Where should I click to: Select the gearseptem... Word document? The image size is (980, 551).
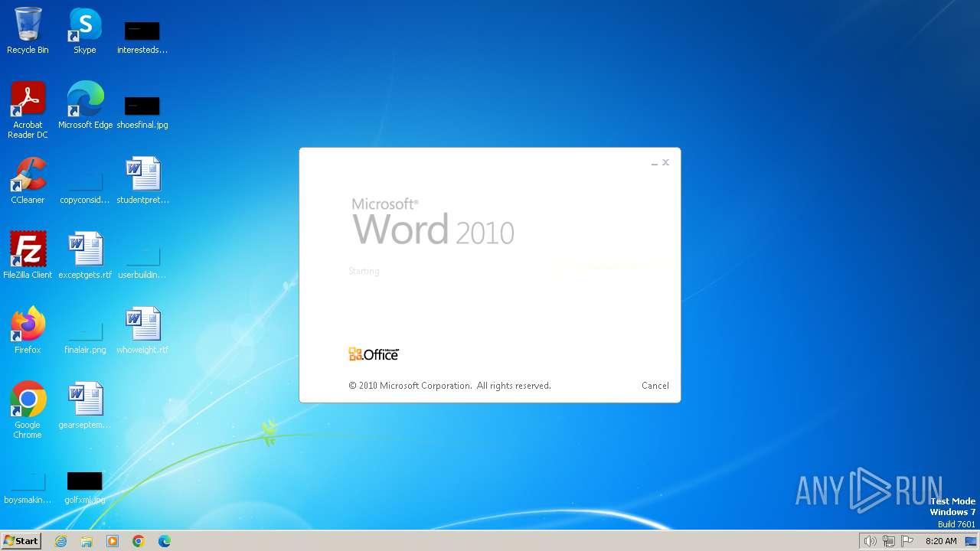(x=85, y=406)
